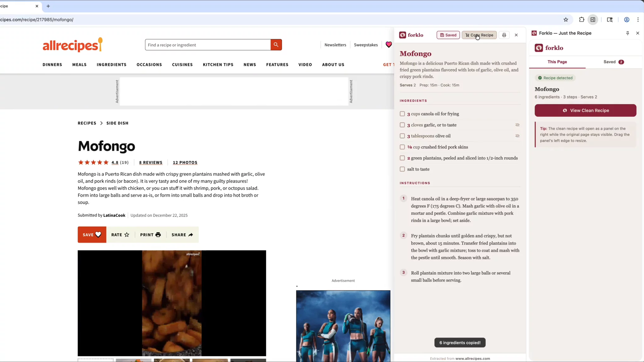Click the Recipe detected badge

[555, 78]
